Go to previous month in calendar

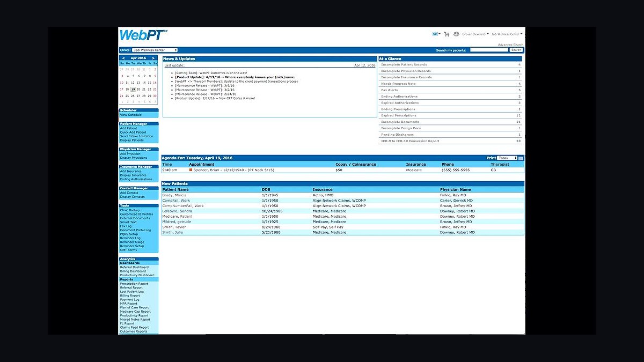click(123, 58)
